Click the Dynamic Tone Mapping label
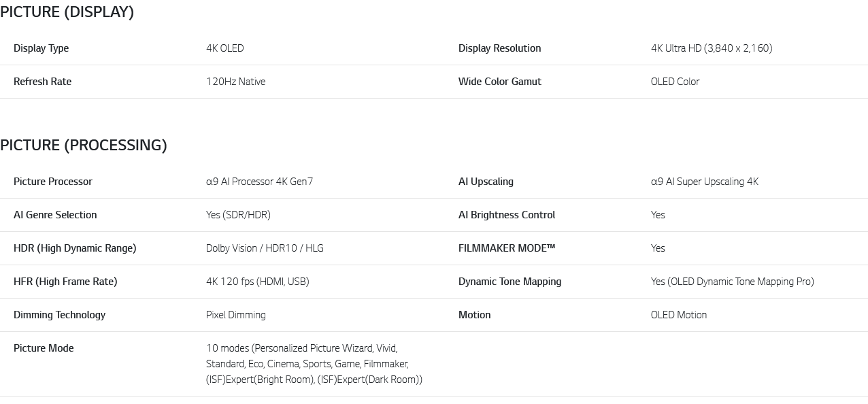Viewport: 868px width, 404px height. tap(510, 282)
